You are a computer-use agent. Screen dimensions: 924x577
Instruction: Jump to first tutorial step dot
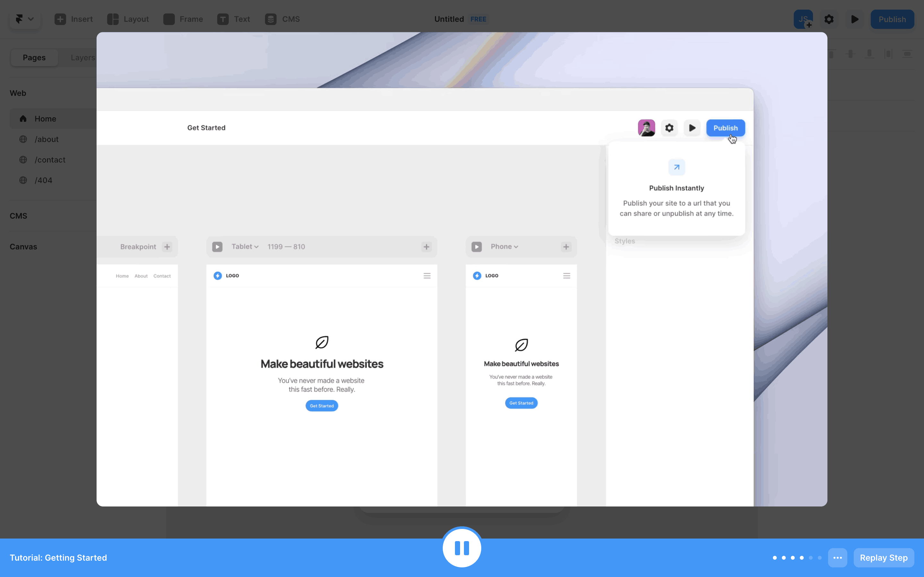click(x=775, y=557)
